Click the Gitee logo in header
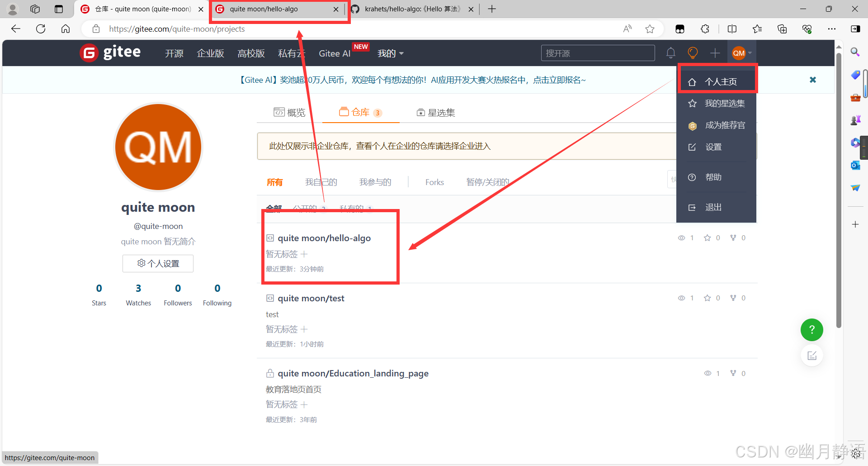Screen dimensions: 868x466 coord(110,53)
